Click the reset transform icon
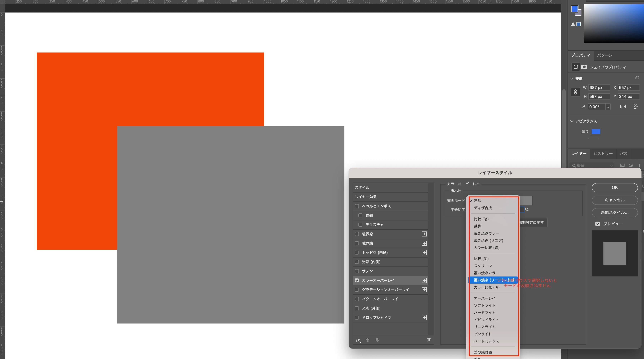The image size is (644, 359). [x=637, y=78]
